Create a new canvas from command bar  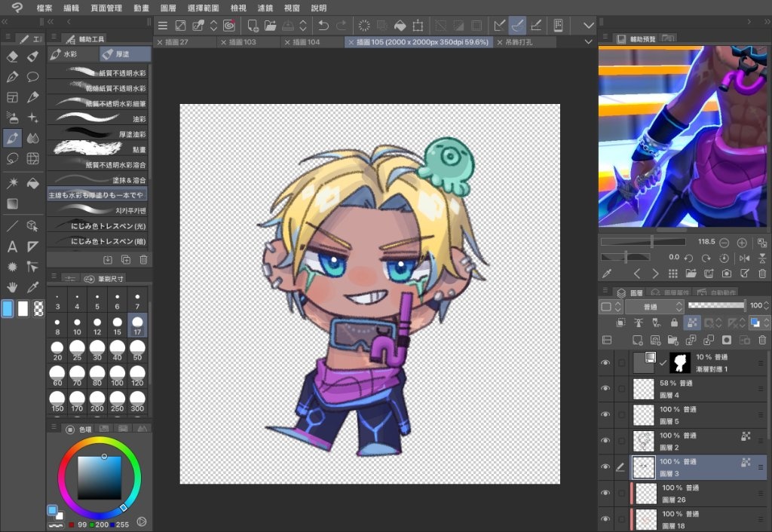[253, 26]
